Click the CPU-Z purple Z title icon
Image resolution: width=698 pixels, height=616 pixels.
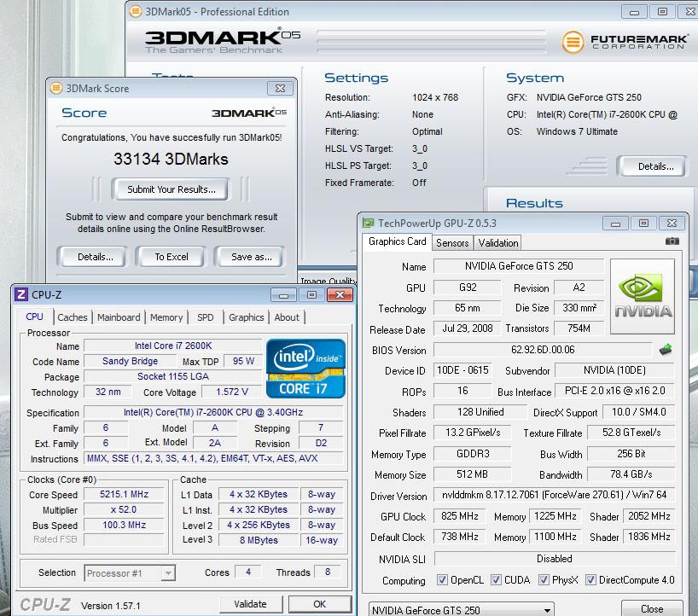[21, 294]
